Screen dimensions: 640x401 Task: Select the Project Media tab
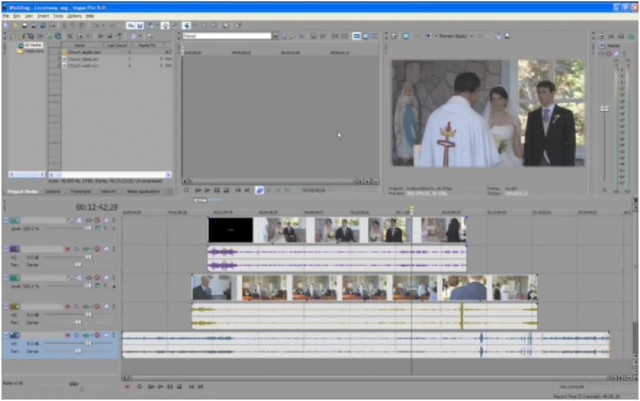(22, 191)
